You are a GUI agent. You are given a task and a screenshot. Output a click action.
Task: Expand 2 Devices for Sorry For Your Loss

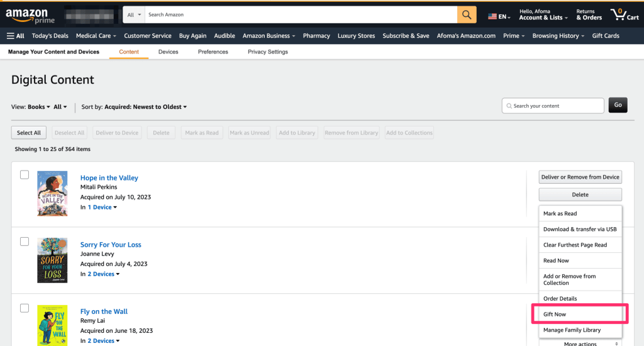click(x=104, y=274)
